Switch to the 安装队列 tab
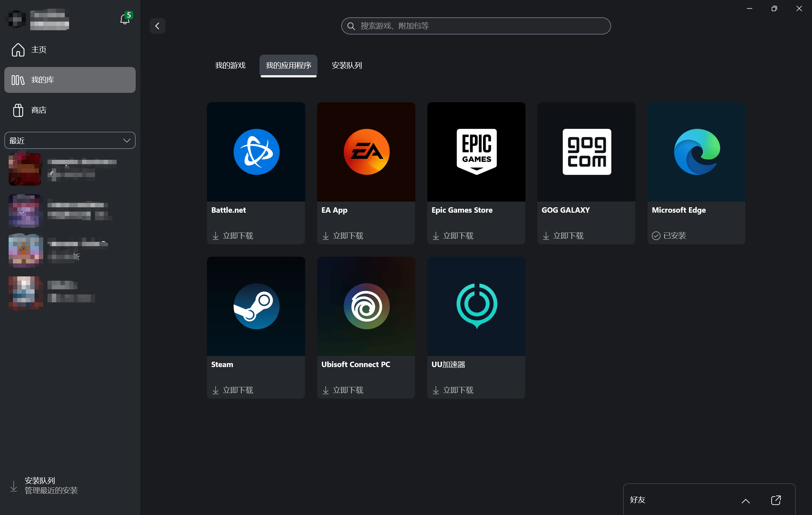812x515 pixels. click(x=347, y=65)
